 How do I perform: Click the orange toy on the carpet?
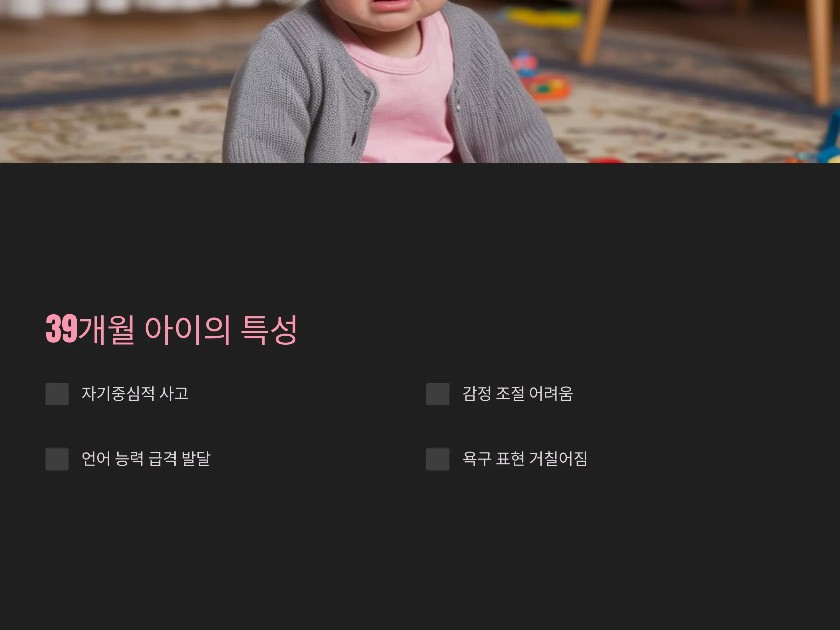point(547,89)
